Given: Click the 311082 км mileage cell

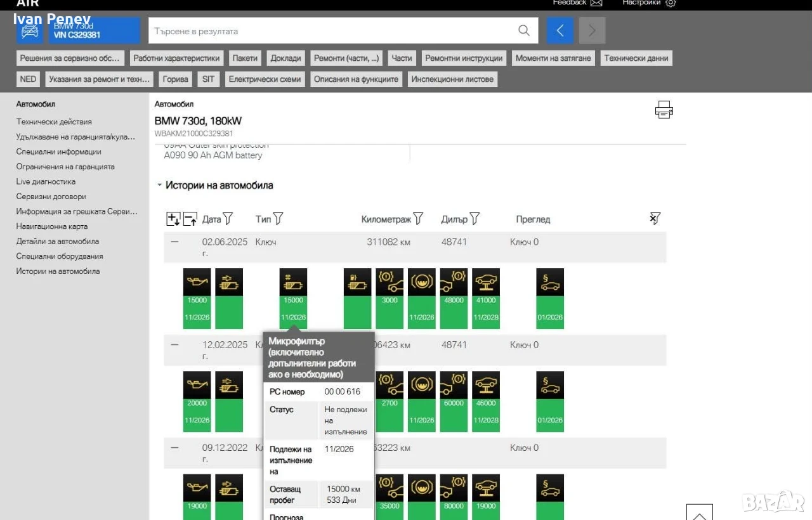Looking at the screenshot, I should tap(388, 242).
